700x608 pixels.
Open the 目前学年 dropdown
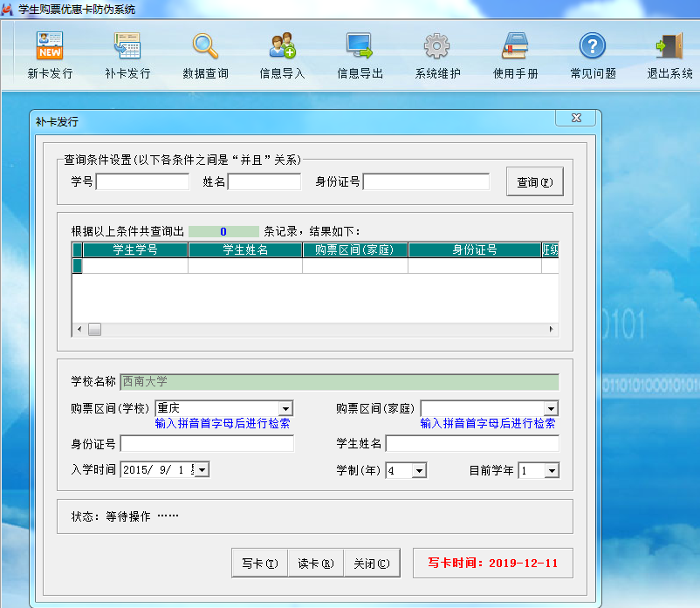pyautogui.click(x=551, y=470)
